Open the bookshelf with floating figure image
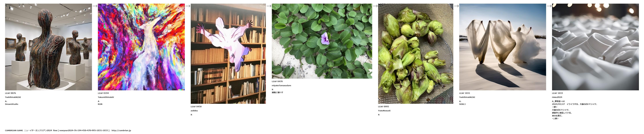The image size is (644, 134). (228, 54)
